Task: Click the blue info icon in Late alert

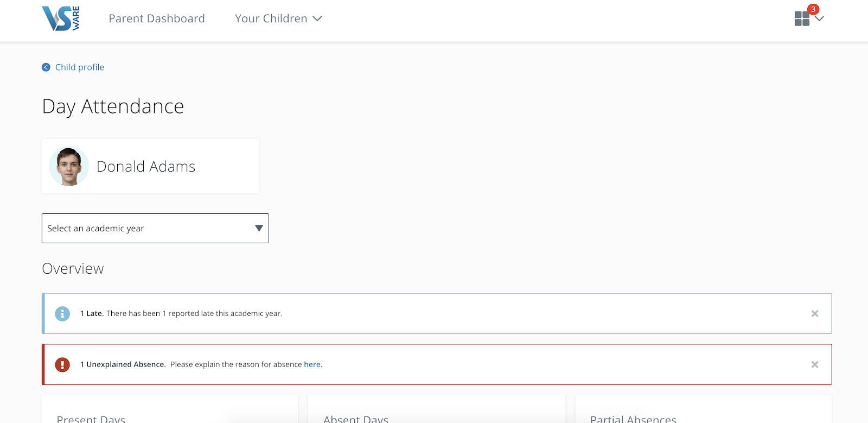Action: pyautogui.click(x=62, y=314)
